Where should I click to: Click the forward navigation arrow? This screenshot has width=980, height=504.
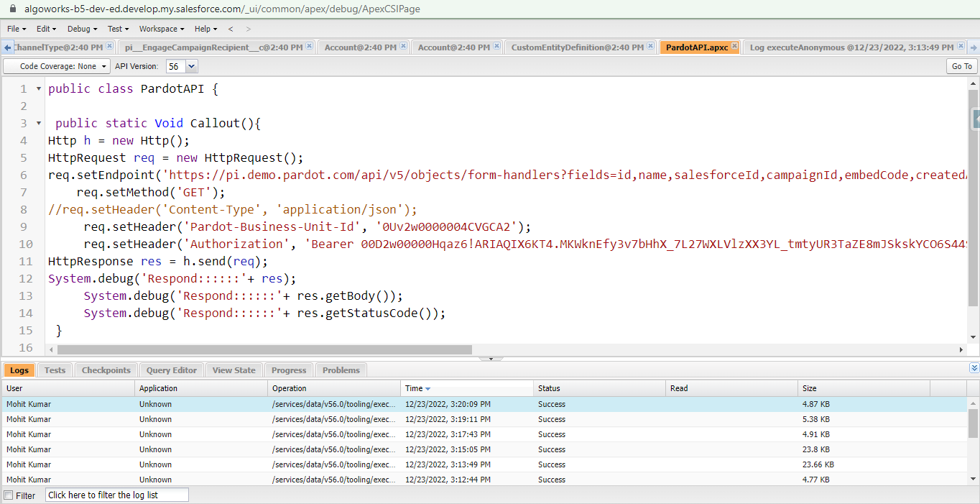(x=249, y=29)
